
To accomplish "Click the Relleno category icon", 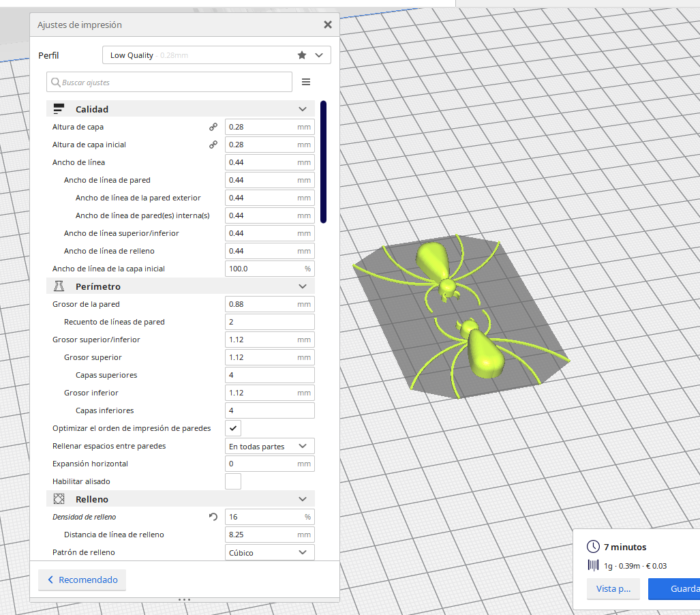I will pyautogui.click(x=59, y=499).
